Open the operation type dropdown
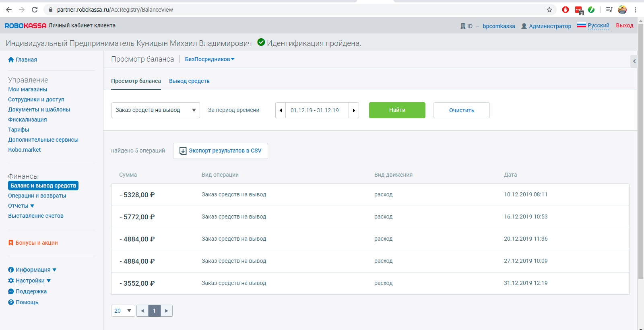The height and width of the screenshot is (330, 644). pyautogui.click(x=155, y=110)
